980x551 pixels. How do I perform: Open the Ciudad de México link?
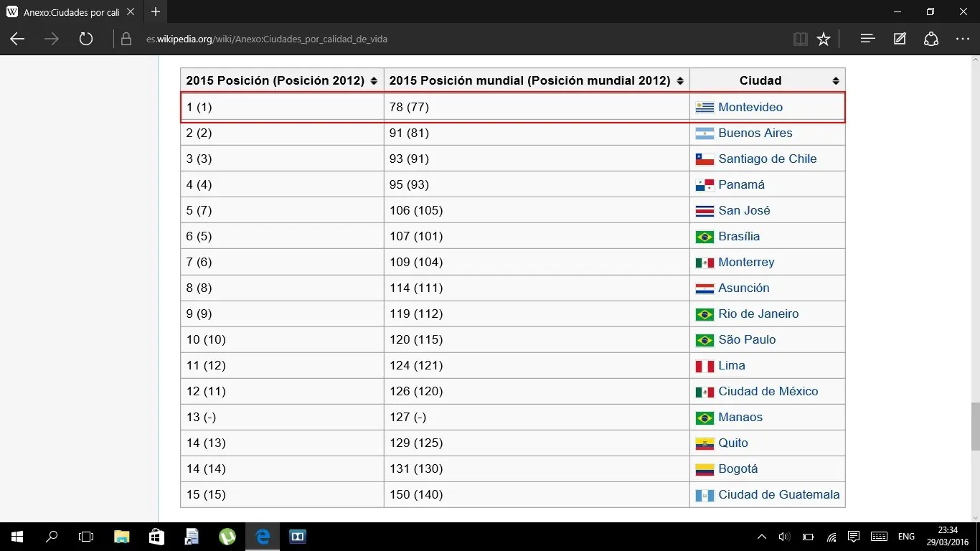[768, 391]
